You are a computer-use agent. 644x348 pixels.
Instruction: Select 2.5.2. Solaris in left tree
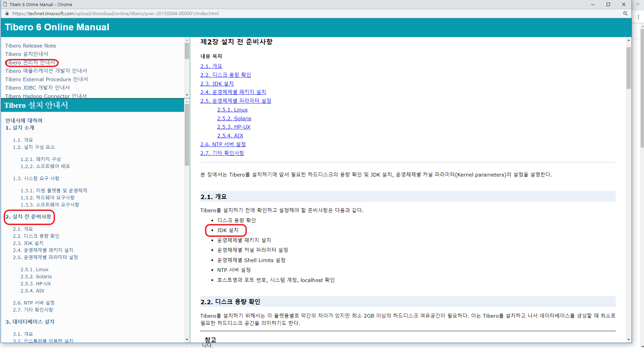pyautogui.click(x=36, y=277)
